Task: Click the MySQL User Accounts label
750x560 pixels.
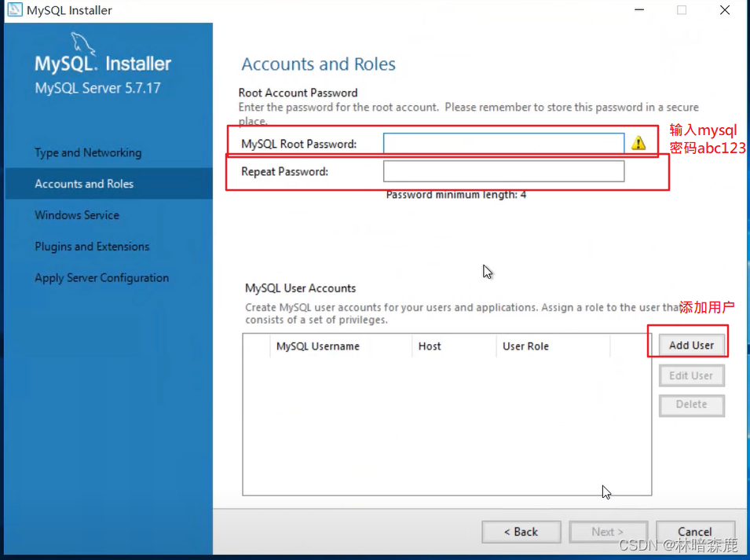Action: point(300,288)
